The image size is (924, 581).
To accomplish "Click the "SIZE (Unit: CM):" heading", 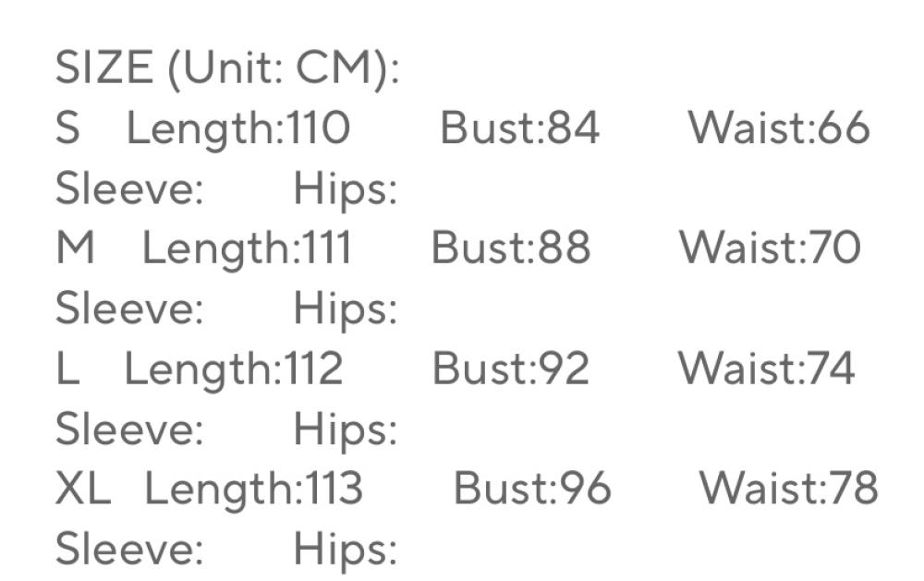I will [x=227, y=69].
